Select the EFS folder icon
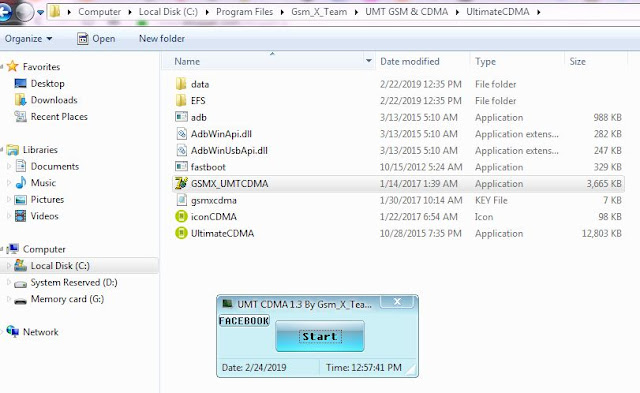640x393 pixels. click(181, 100)
